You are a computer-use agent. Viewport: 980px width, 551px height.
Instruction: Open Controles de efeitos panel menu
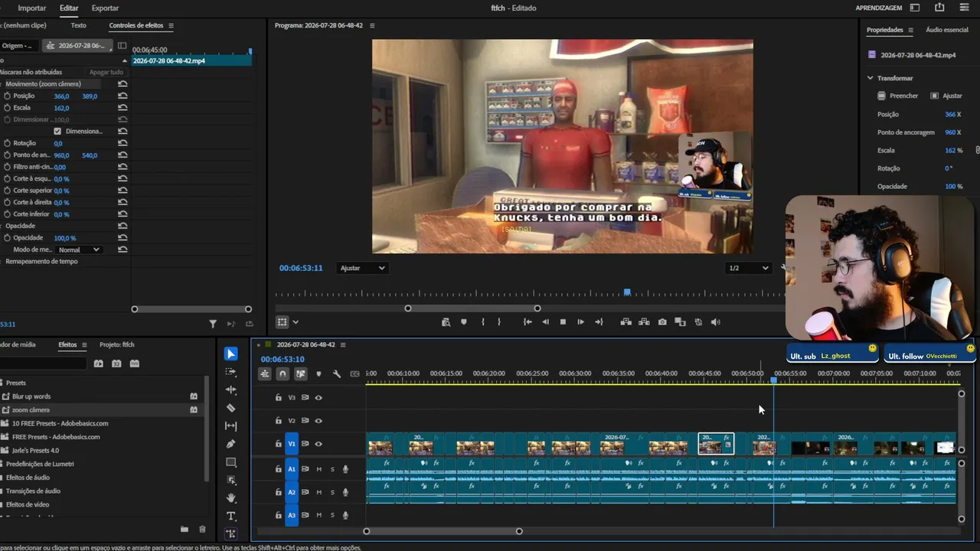coord(171,25)
